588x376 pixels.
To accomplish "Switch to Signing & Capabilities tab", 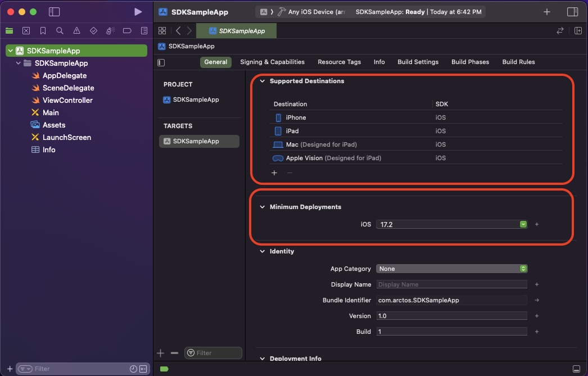I will (272, 62).
